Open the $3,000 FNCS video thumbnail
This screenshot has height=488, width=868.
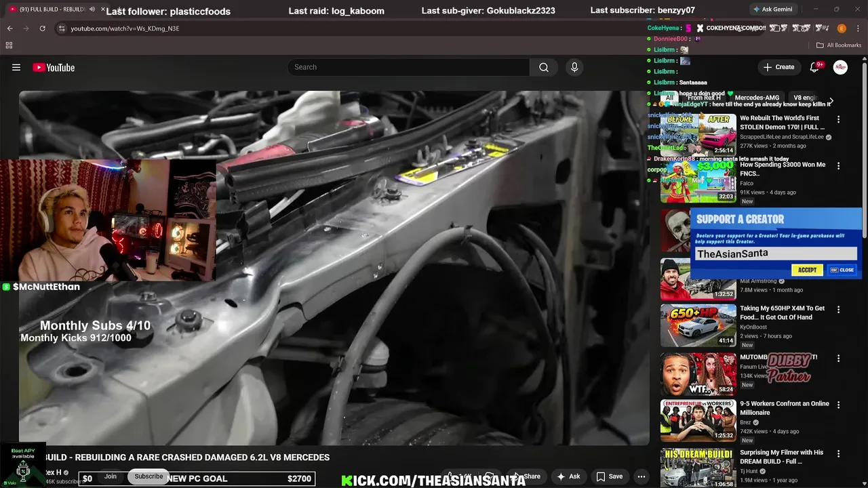(698, 181)
